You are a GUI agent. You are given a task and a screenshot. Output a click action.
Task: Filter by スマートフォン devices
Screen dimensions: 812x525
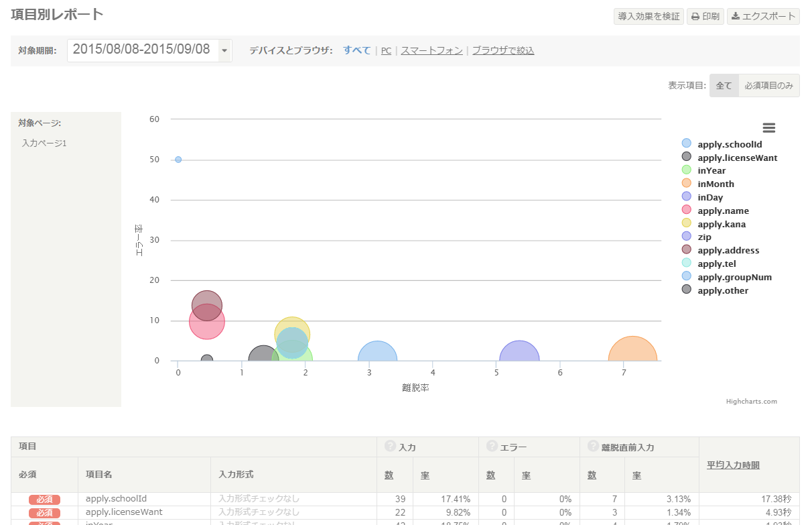(431, 50)
